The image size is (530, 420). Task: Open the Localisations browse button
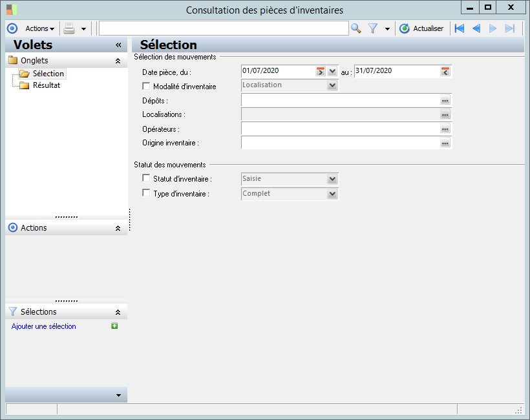tap(445, 114)
